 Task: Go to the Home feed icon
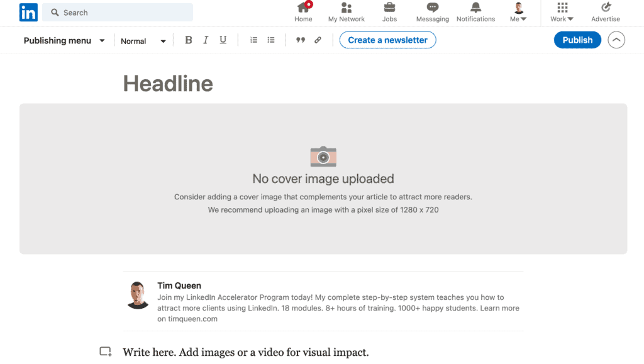303,9
